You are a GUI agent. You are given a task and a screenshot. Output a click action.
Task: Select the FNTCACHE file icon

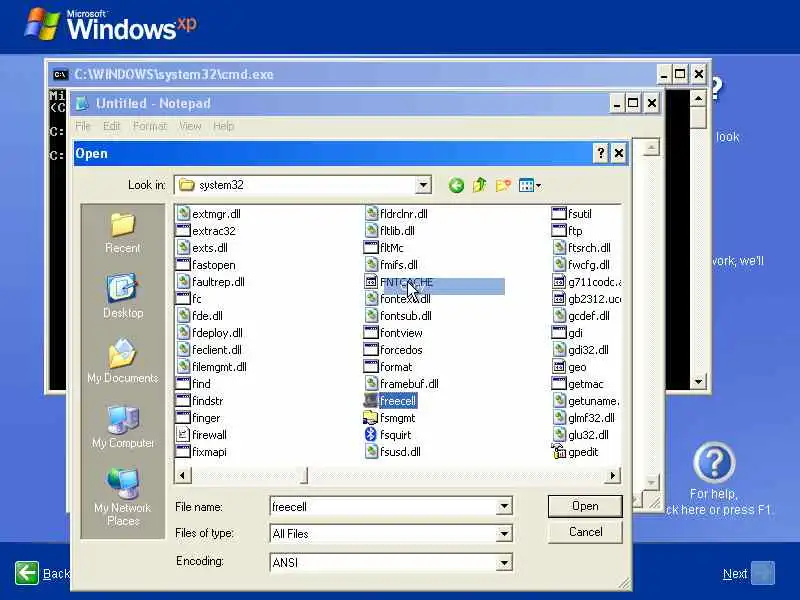pos(371,282)
